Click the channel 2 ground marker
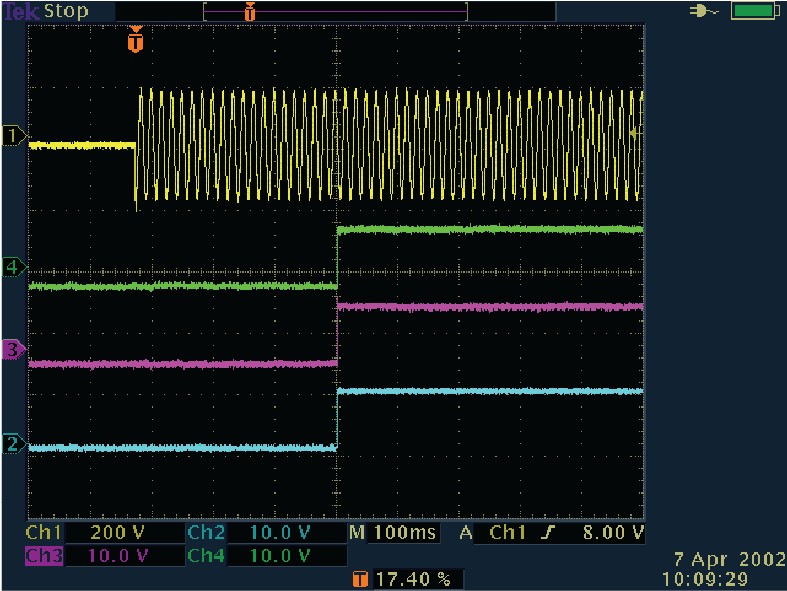The width and height of the screenshot is (787, 591). [14, 444]
